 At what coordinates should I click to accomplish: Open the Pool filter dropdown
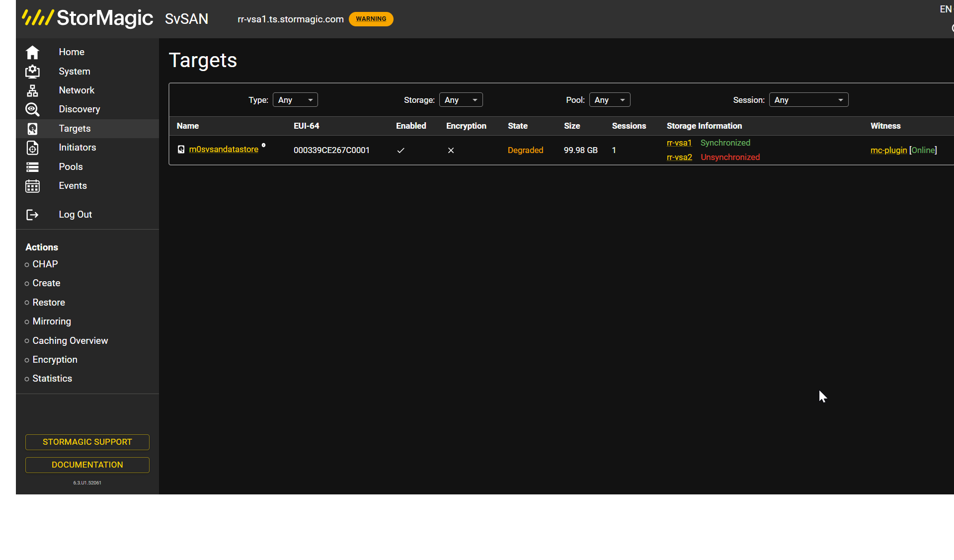tap(610, 100)
